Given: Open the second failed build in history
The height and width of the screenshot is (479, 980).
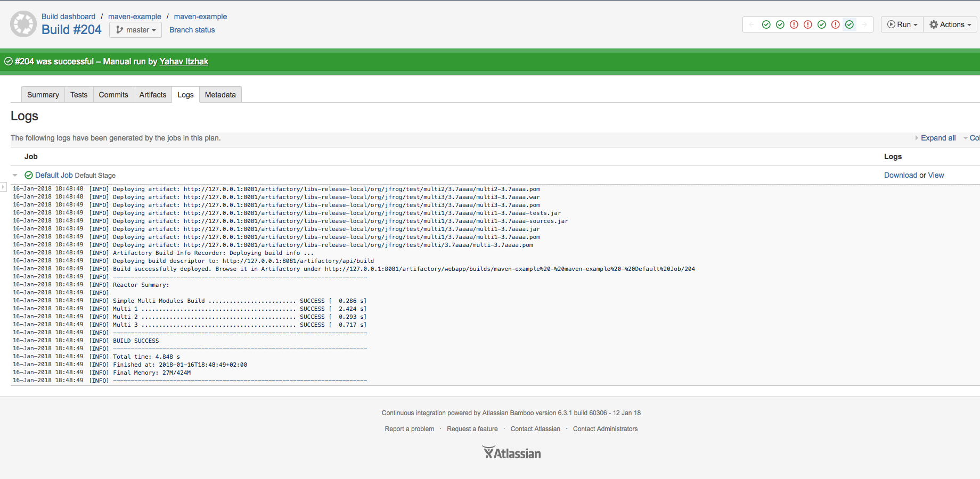Looking at the screenshot, I should pos(808,24).
